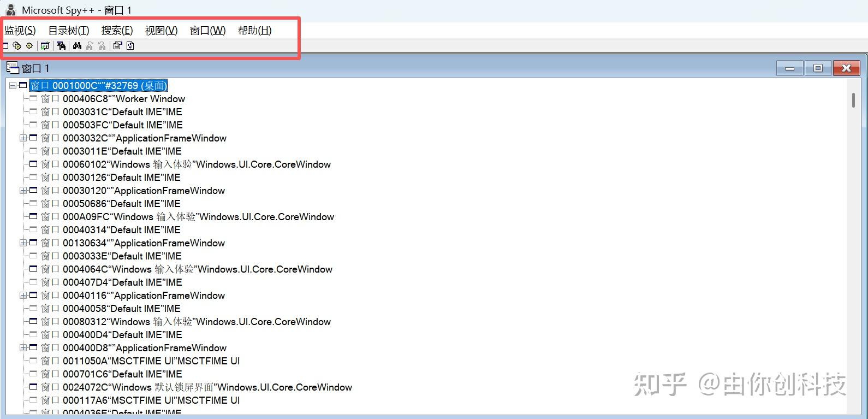The image size is (868, 419).
Task: Open the 窗口(W) menu
Action: [208, 31]
